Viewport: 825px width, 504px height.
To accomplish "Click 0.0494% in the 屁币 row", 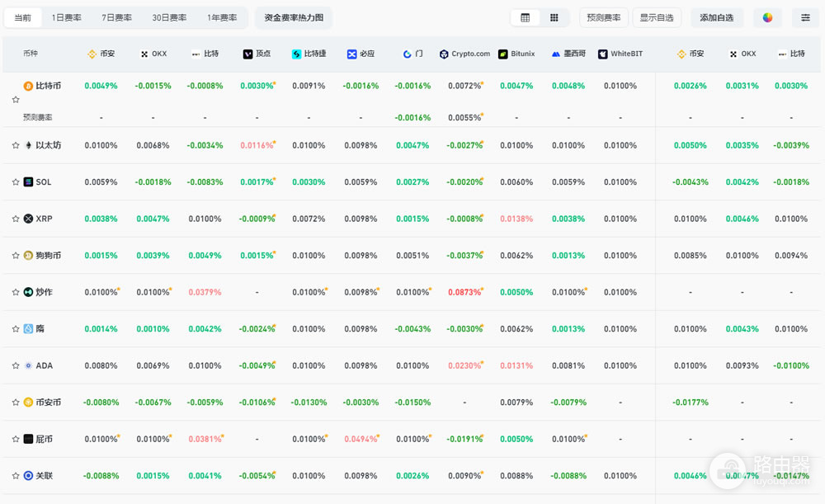I will (361, 439).
